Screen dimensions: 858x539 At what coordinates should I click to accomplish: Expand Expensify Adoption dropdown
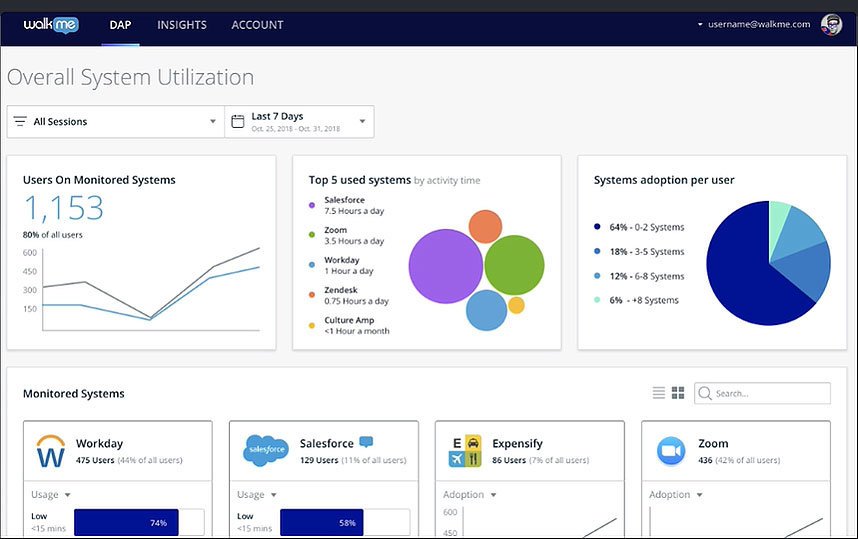tap(469, 495)
